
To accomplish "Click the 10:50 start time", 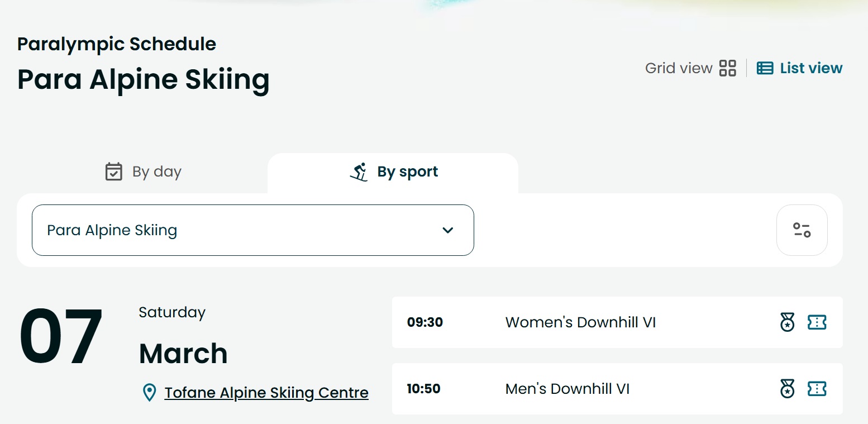I will pyautogui.click(x=423, y=389).
